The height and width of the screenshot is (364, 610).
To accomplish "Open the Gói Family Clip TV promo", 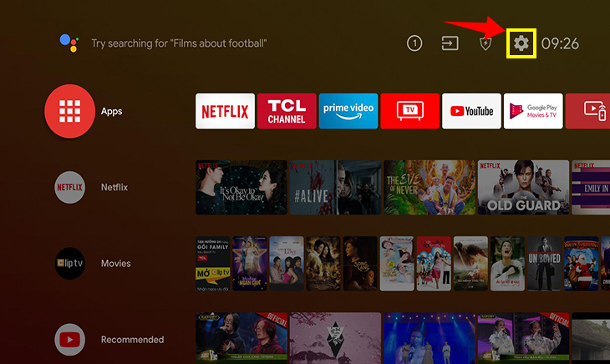I will click(213, 263).
